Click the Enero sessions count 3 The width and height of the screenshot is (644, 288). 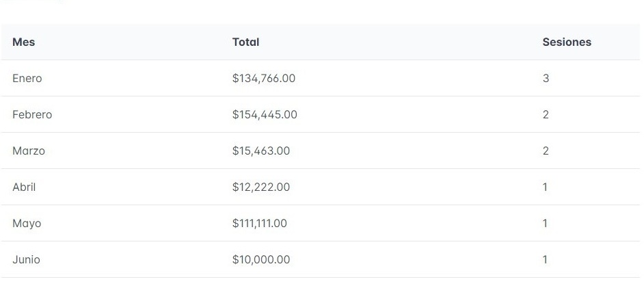pyautogui.click(x=546, y=79)
